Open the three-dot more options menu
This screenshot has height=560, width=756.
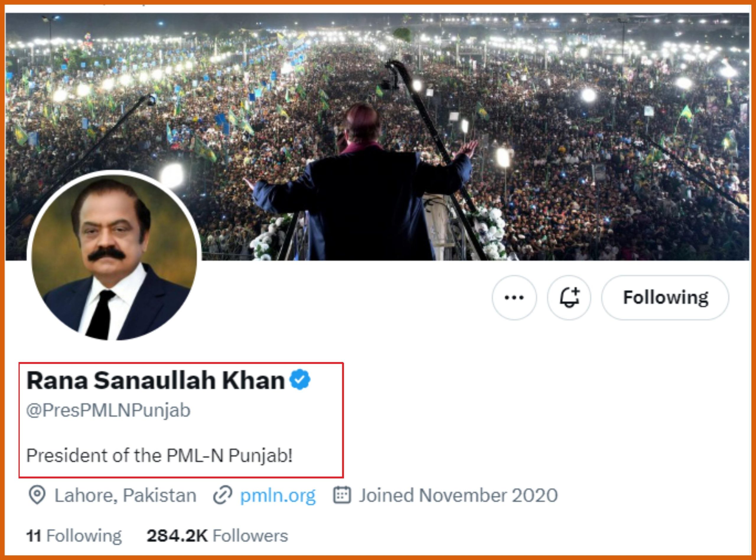pyautogui.click(x=514, y=297)
